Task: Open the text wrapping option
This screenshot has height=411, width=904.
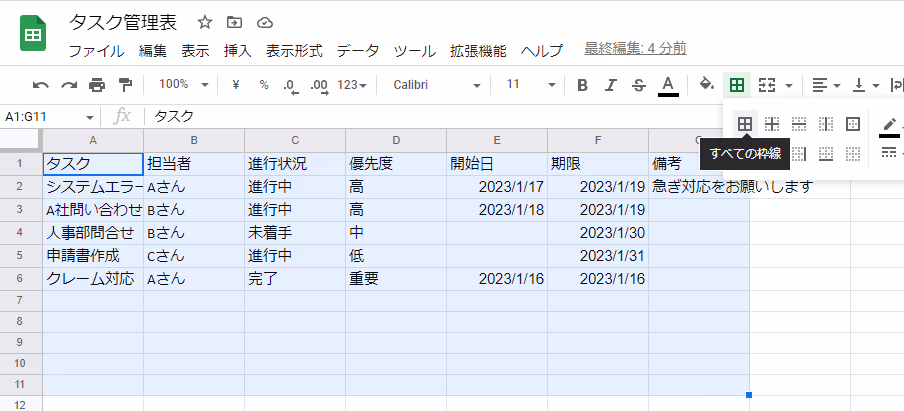Action: pos(897,85)
